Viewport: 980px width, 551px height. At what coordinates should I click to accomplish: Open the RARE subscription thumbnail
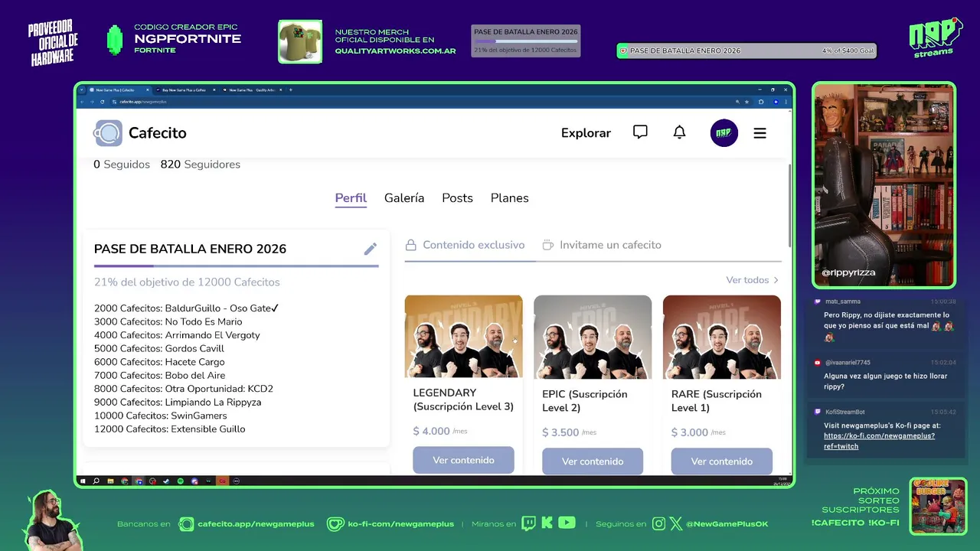click(x=722, y=337)
